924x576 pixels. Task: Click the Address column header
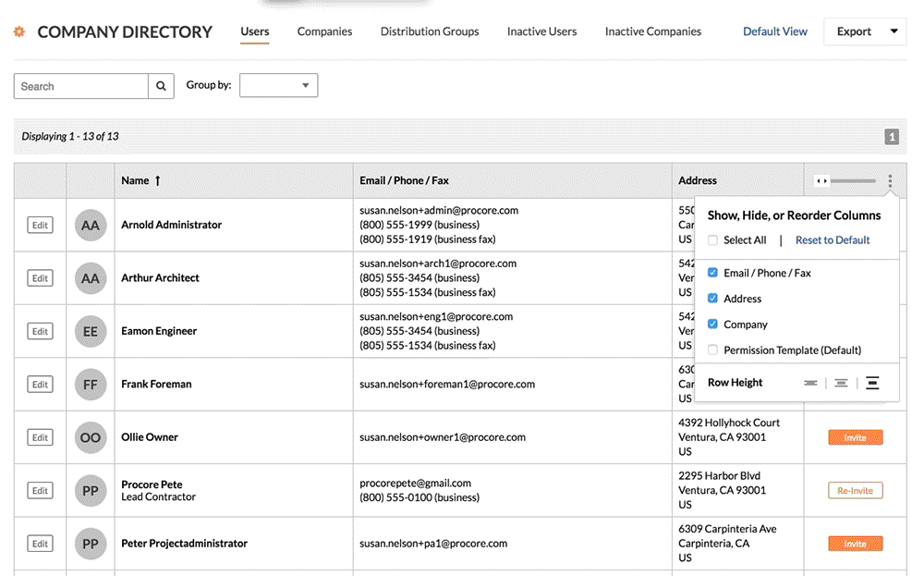(x=698, y=180)
